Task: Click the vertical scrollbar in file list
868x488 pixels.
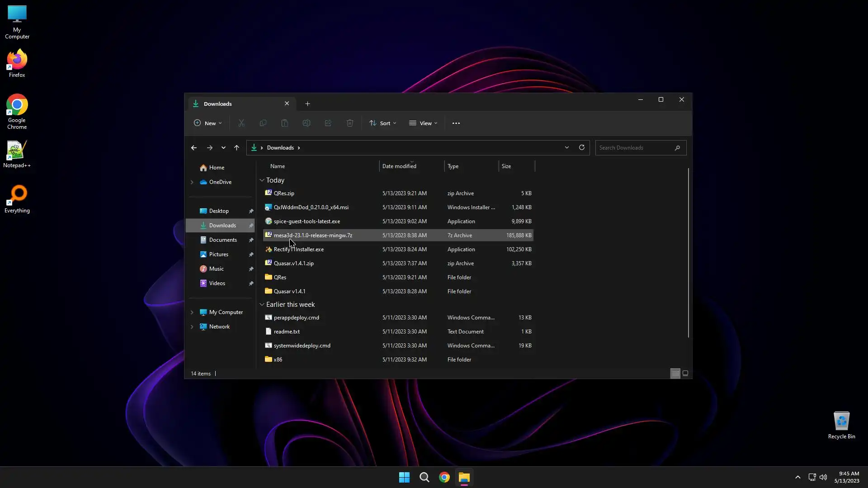Action: click(688, 253)
